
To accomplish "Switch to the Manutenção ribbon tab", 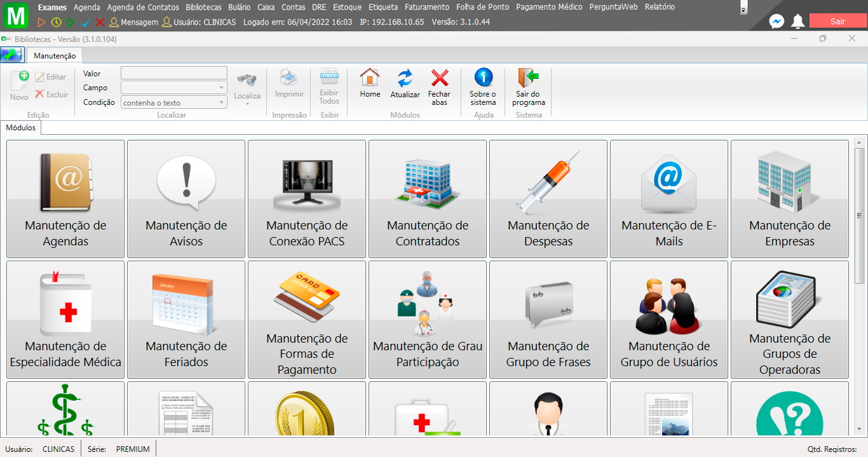I will [x=54, y=55].
